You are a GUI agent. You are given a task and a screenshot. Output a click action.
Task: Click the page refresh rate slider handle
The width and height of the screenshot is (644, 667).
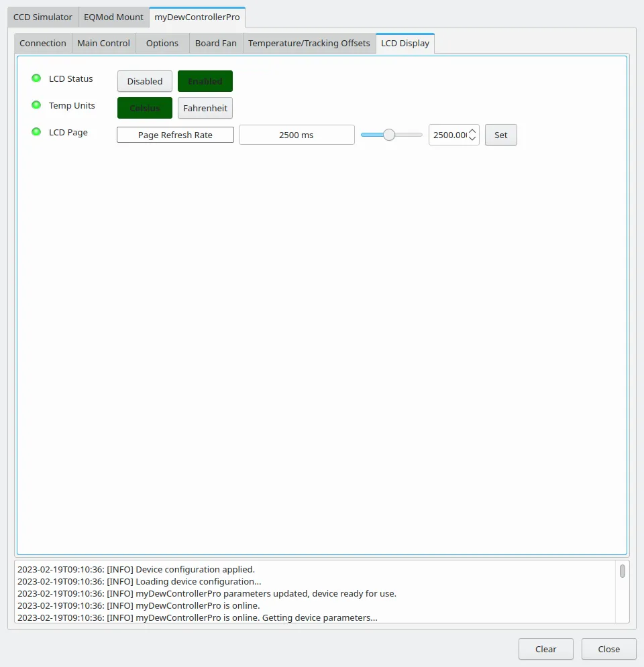389,135
